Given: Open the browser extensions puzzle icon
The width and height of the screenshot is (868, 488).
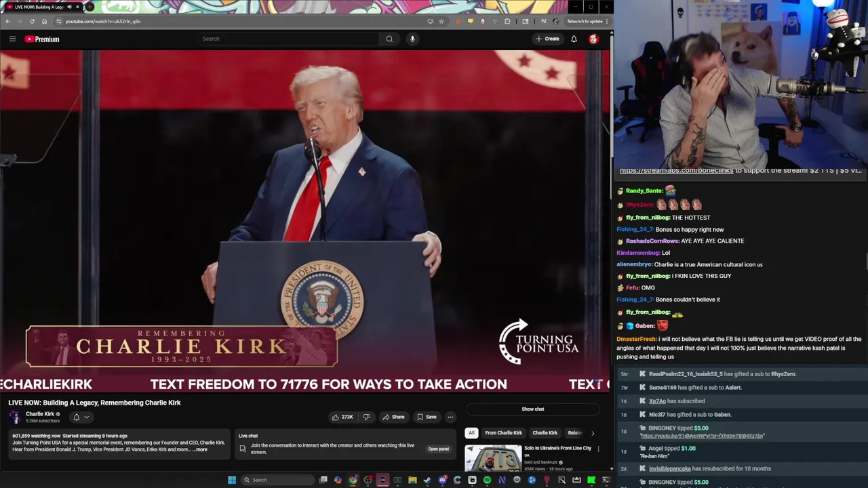Looking at the screenshot, I should click(507, 21).
